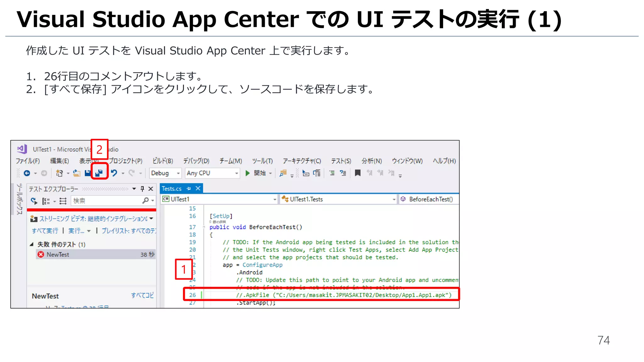Open the ツール(T) menu

263,161
